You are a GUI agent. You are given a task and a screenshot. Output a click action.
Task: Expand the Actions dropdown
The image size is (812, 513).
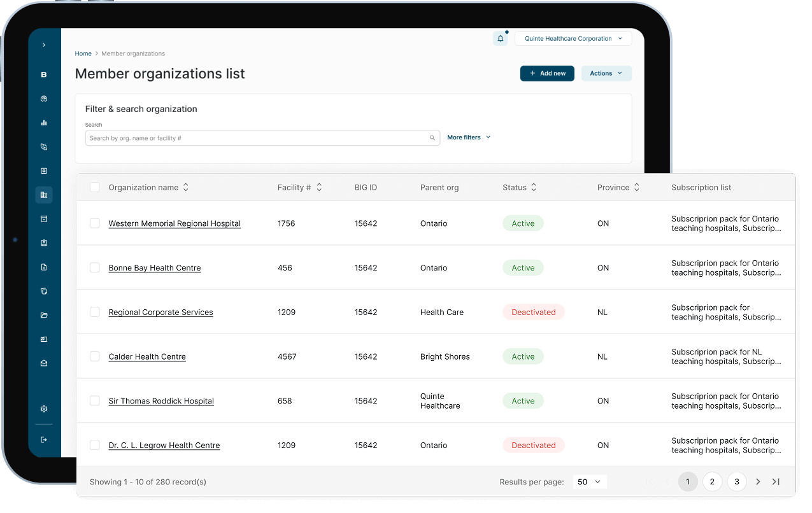(x=606, y=74)
